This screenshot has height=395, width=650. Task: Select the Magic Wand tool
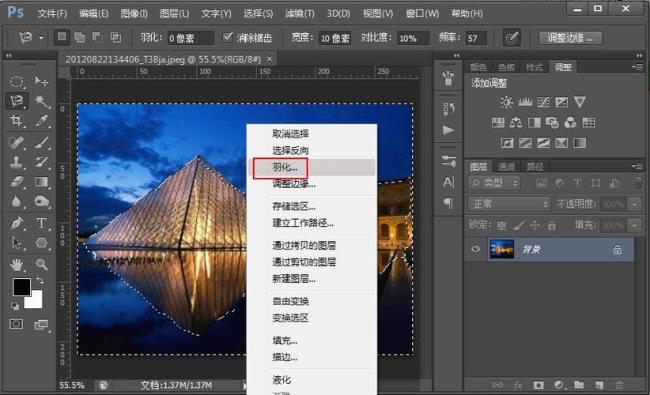[41, 101]
